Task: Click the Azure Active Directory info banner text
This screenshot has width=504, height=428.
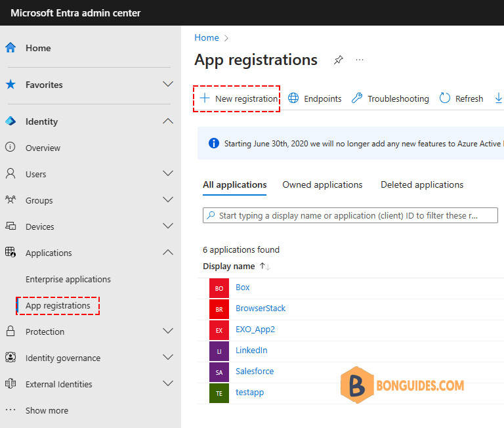Action: 364,143
